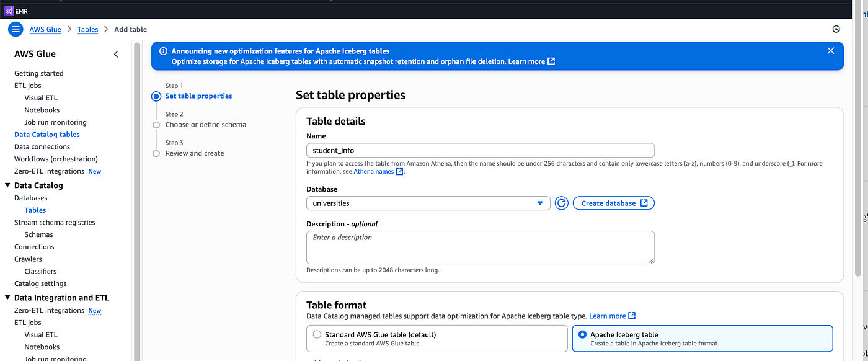
Task: Refresh the database list
Action: pyautogui.click(x=562, y=203)
